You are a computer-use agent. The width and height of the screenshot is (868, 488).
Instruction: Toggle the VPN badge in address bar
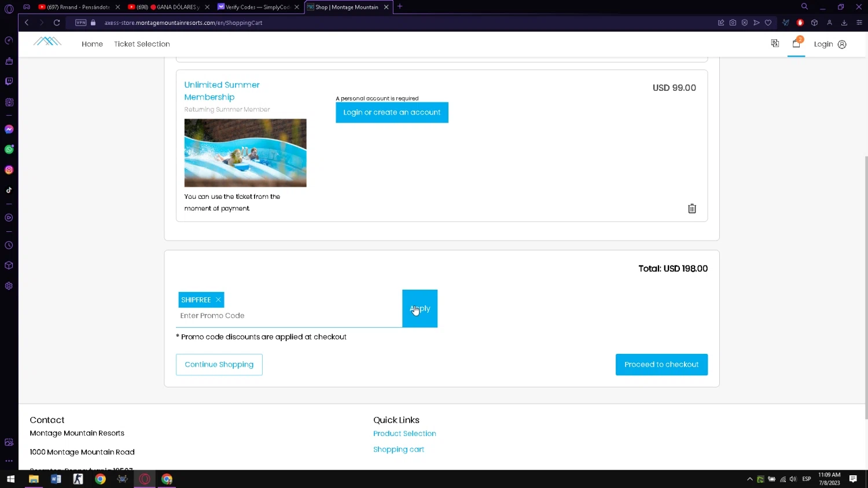click(81, 23)
